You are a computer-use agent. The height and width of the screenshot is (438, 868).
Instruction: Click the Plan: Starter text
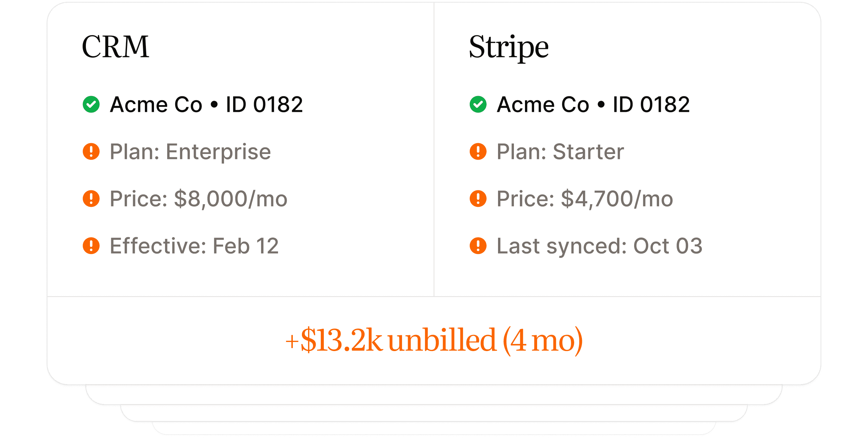coord(560,152)
